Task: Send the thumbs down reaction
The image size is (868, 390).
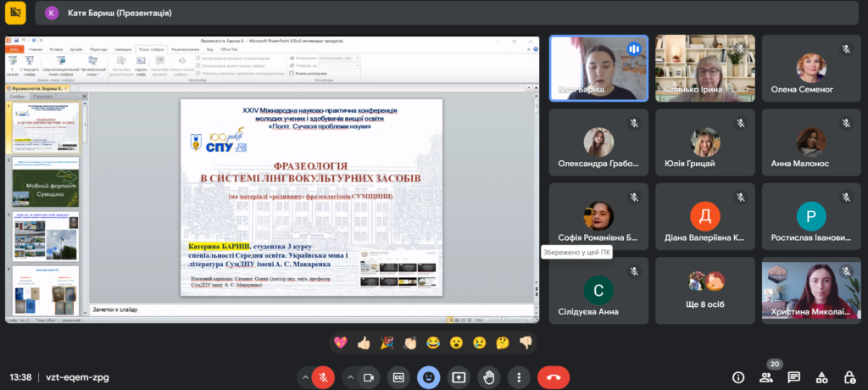Action: (525, 343)
